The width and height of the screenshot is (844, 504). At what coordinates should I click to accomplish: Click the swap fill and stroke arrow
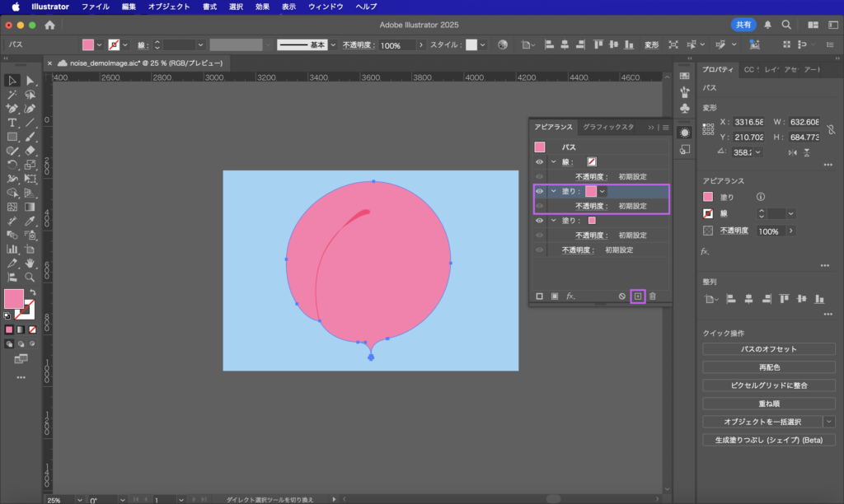(33, 292)
